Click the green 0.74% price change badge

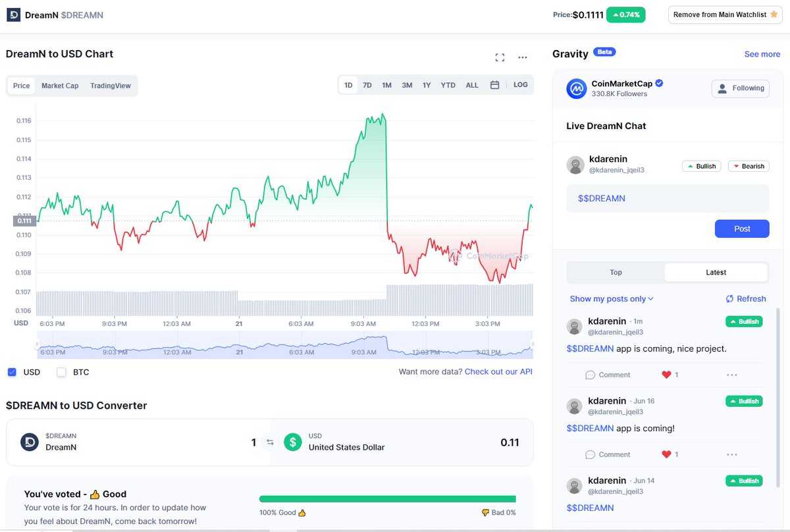(x=625, y=14)
